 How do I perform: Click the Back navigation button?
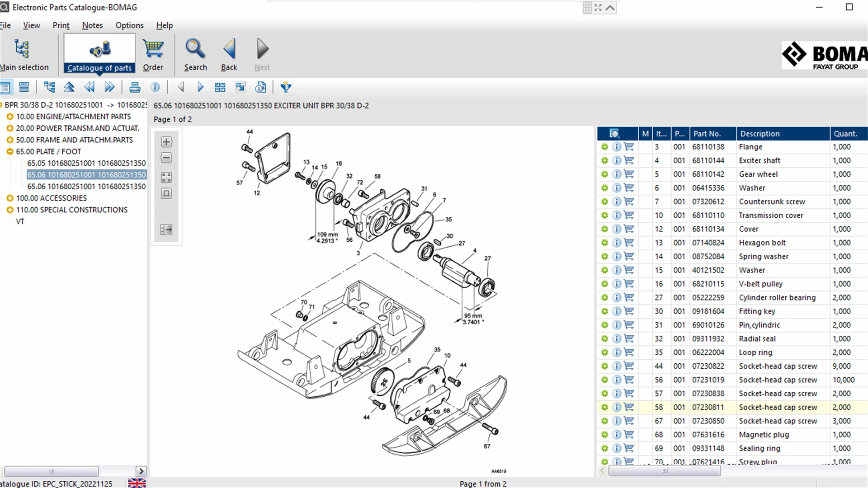coord(229,55)
